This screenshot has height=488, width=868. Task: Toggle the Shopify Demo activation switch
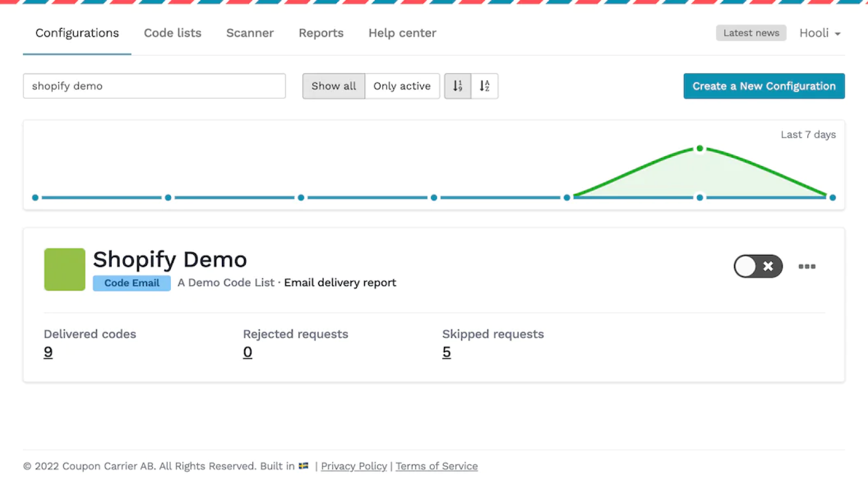758,266
